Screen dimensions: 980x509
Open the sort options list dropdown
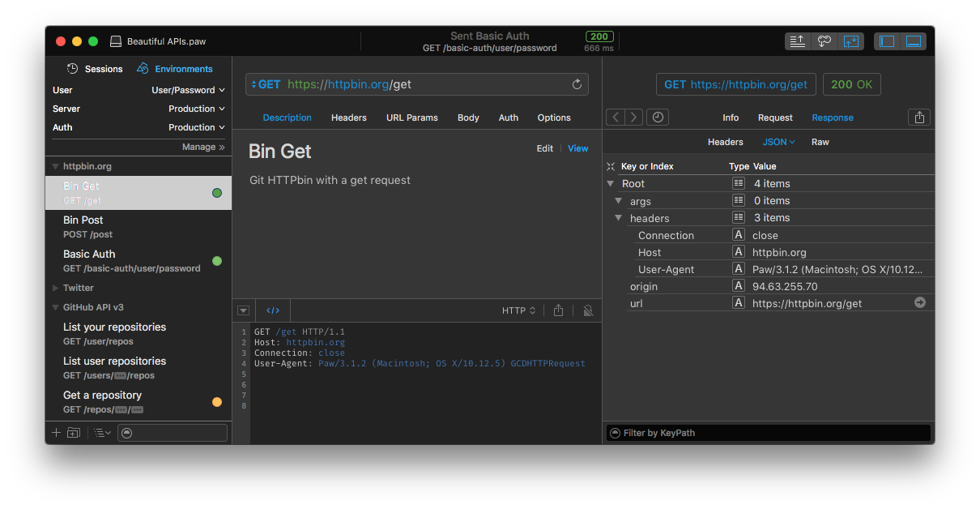point(102,433)
